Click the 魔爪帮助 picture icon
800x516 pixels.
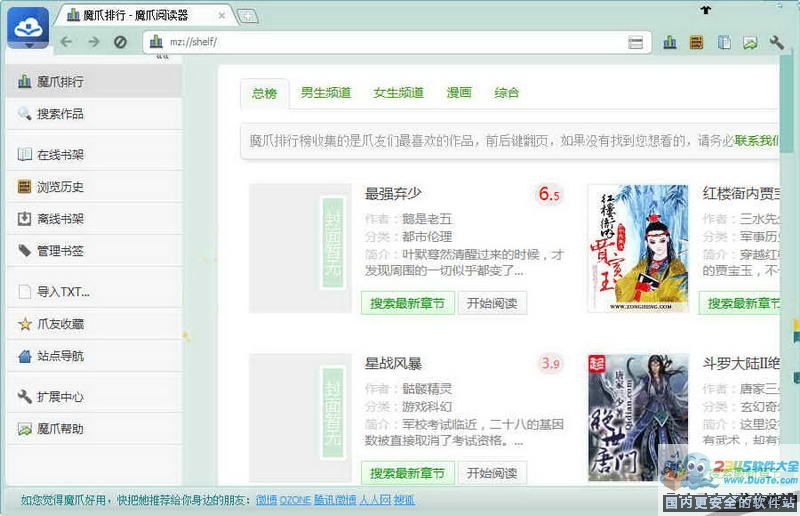24,429
